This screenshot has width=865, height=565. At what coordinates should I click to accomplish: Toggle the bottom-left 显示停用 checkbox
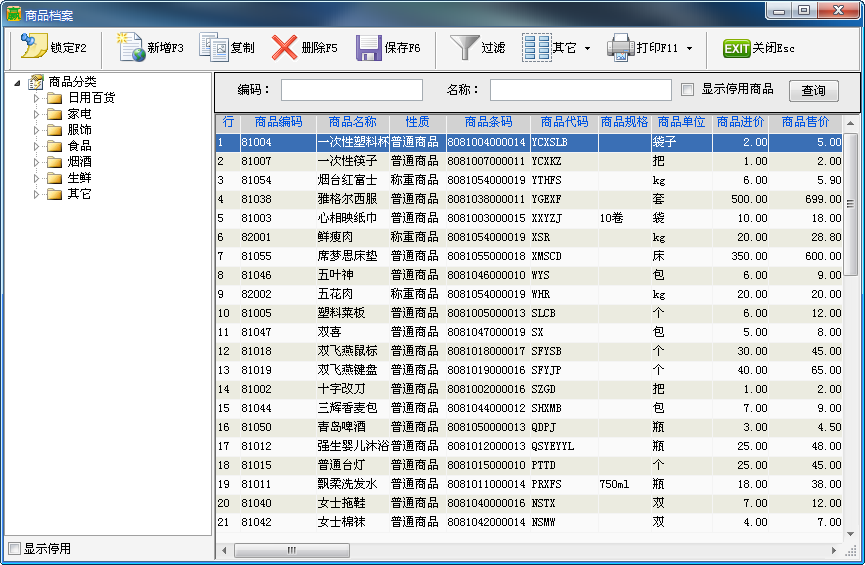tap(14, 548)
